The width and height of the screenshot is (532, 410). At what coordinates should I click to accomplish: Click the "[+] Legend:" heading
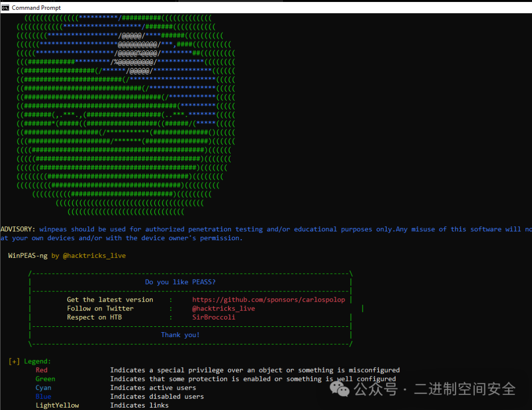click(30, 361)
